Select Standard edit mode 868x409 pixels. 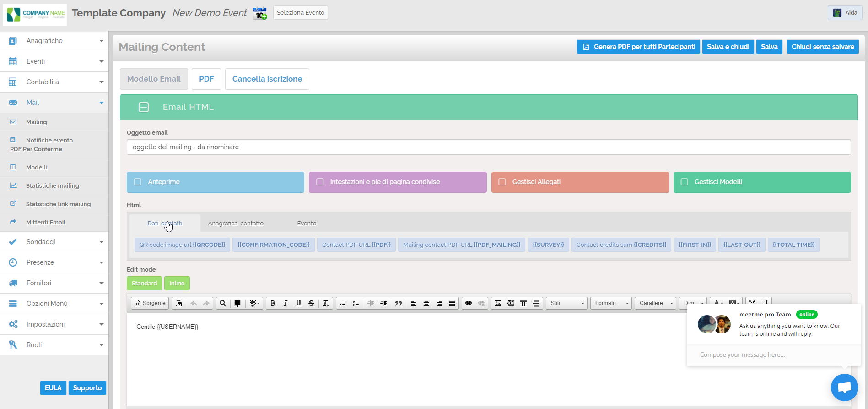[144, 284]
